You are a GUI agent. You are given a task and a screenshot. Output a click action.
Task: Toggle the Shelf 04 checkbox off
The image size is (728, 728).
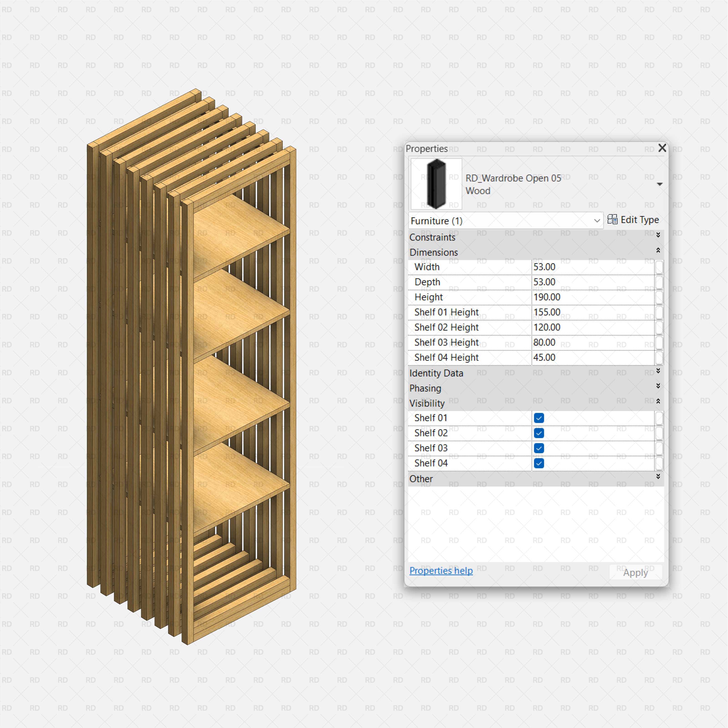(538, 463)
